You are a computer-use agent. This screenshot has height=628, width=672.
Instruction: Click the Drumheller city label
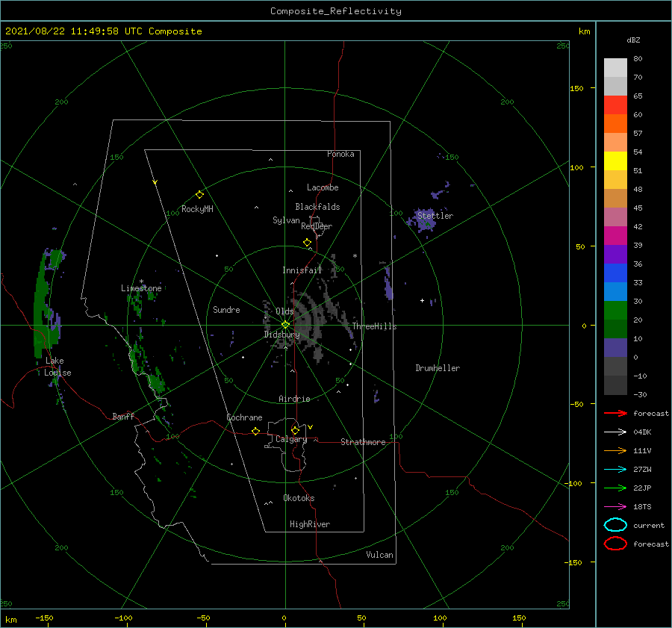click(438, 368)
